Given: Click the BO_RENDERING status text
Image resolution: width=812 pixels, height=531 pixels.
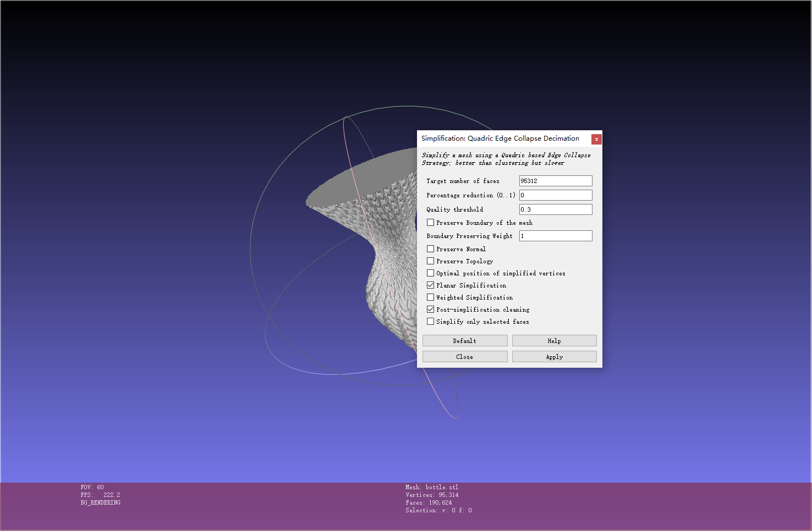Looking at the screenshot, I should [100, 502].
